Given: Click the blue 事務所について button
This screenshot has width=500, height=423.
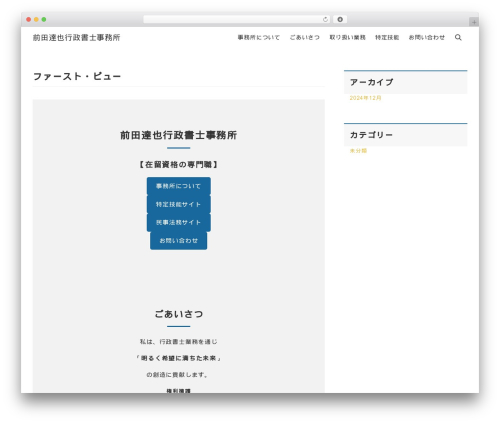Looking at the screenshot, I should (x=179, y=186).
